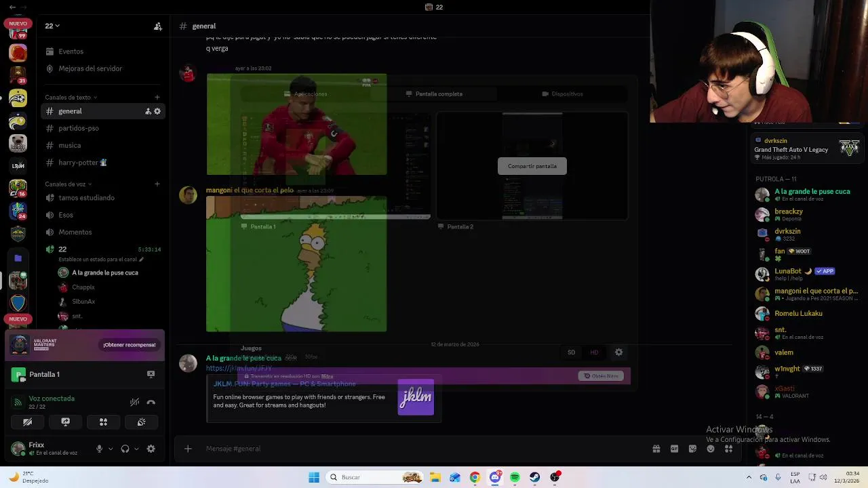Open GIF picker
This screenshot has width=868, height=488.
(x=674, y=449)
